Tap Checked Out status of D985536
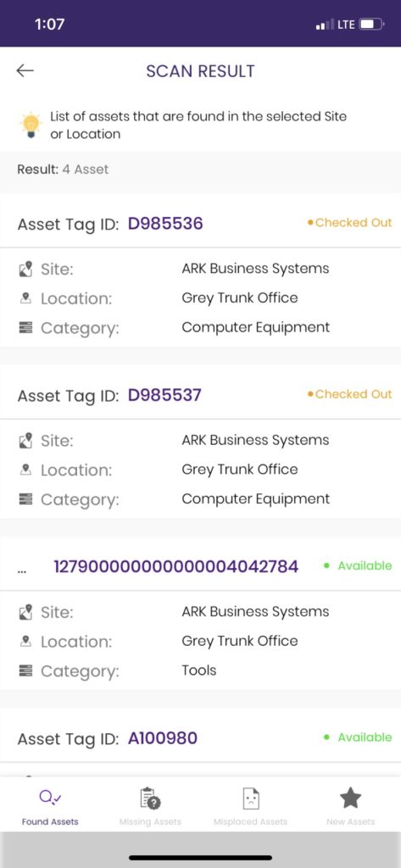The image size is (401, 868). (x=350, y=223)
